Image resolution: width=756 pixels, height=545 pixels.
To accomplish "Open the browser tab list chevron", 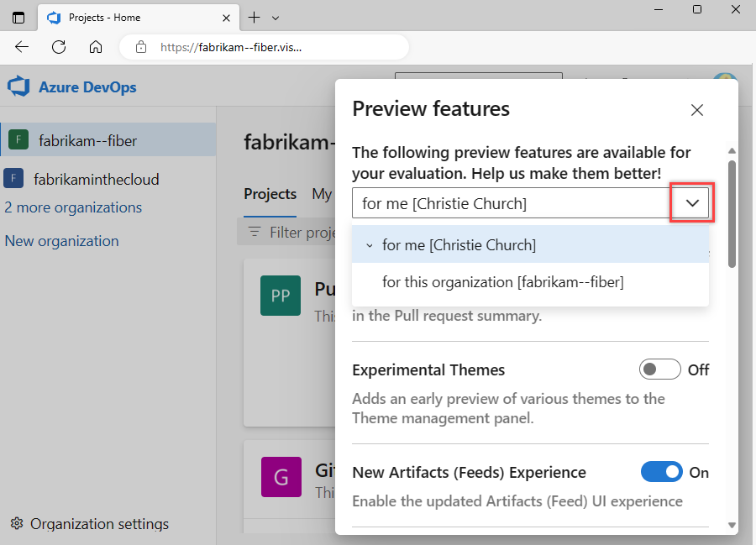I will 275,17.
